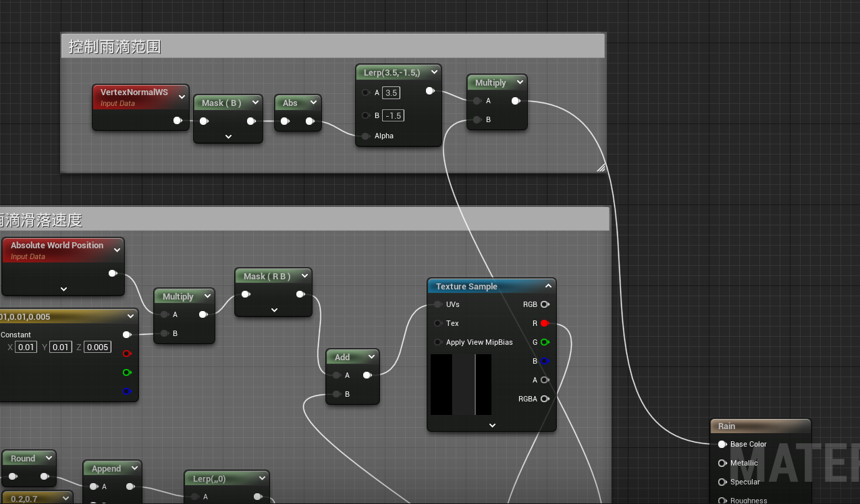Open the Append node dropdown arrow
The image size is (860, 504).
134,468
